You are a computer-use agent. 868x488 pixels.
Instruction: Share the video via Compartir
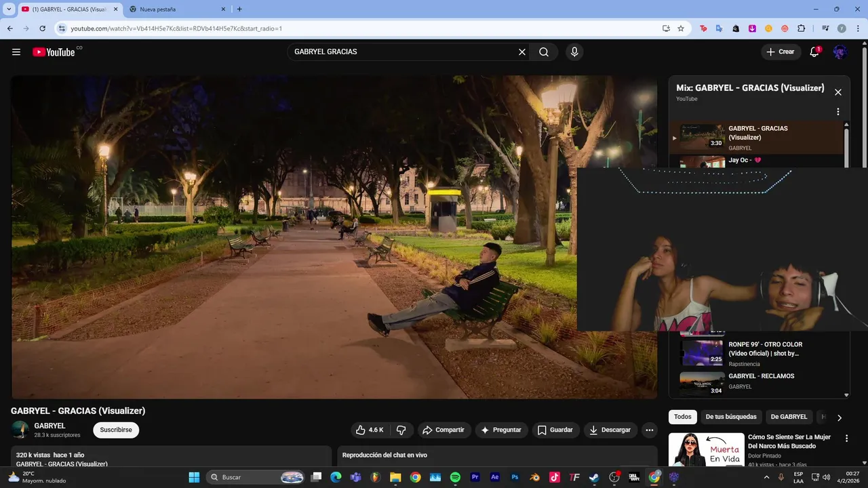click(x=443, y=430)
